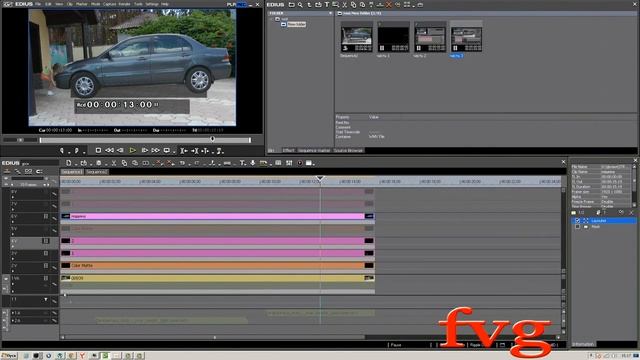Select the second Sequence tab in timeline
The height and width of the screenshot is (360, 640).
(x=97, y=172)
